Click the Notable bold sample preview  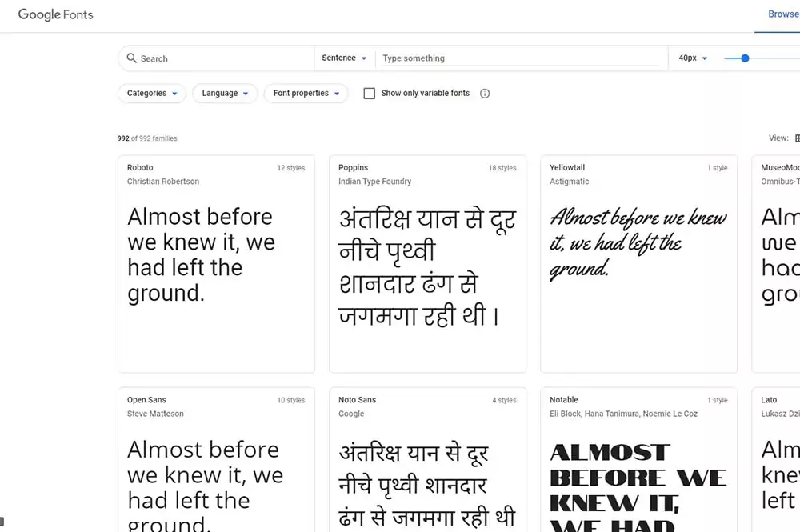(x=638, y=486)
